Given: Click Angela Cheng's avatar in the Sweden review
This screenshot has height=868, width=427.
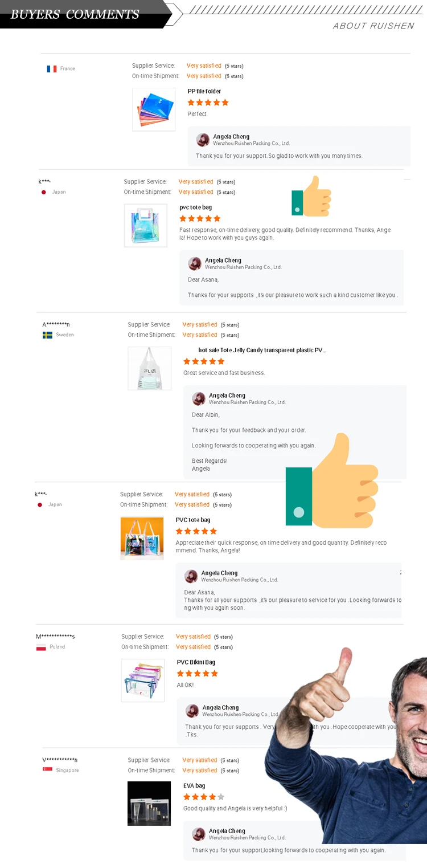Looking at the screenshot, I should point(199,399).
